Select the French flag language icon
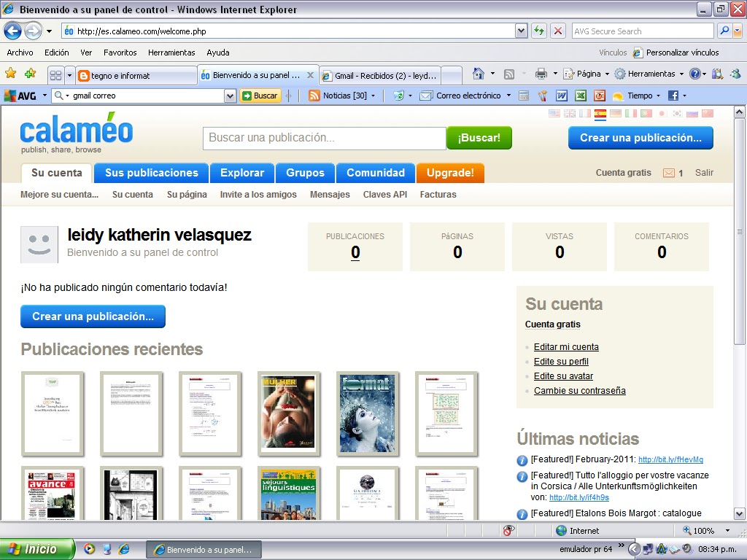The height and width of the screenshot is (560, 747). tap(584, 113)
